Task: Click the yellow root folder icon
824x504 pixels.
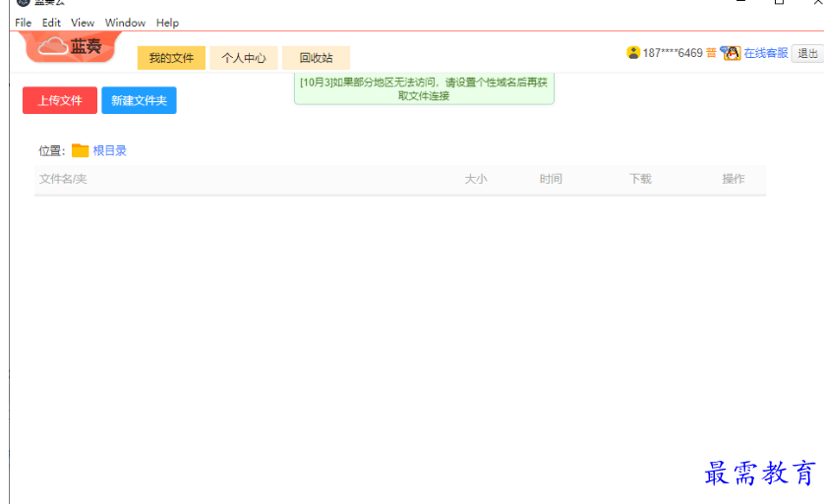Action: (x=80, y=150)
